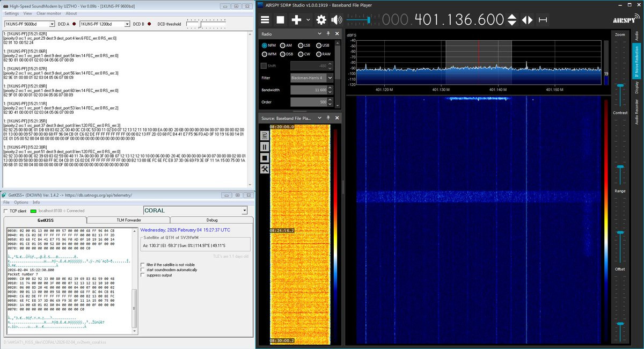Open baseband player tools wrench icon
Image resolution: width=644 pixels, height=349 pixels.
[265, 169]
